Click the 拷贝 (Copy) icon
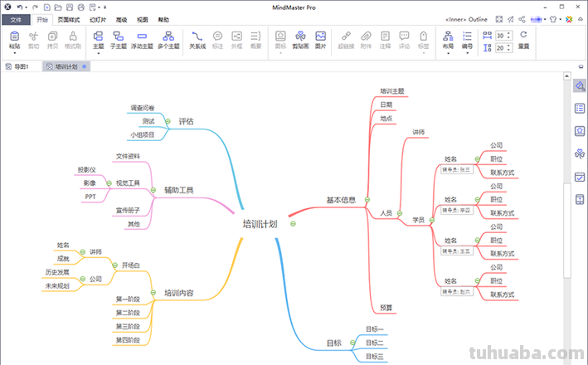This screenshot has width=588, height=365. [x=52, y=36]
